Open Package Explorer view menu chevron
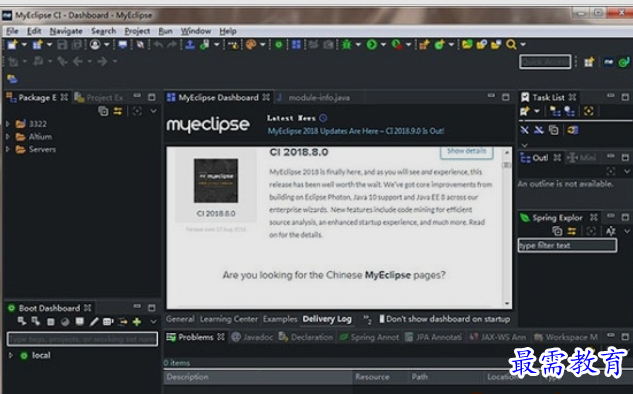633x394 pixels. tap(153, 111)
